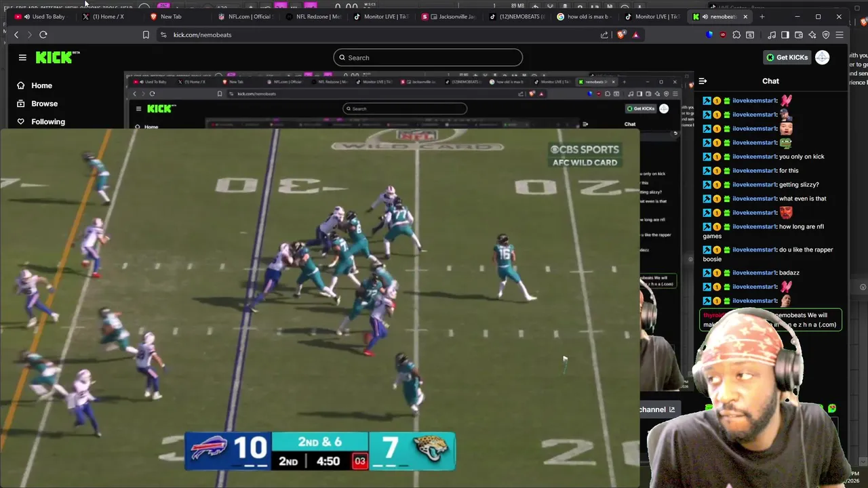Switch to the New Tab tab
868x488 pixels.
[171, 16]
